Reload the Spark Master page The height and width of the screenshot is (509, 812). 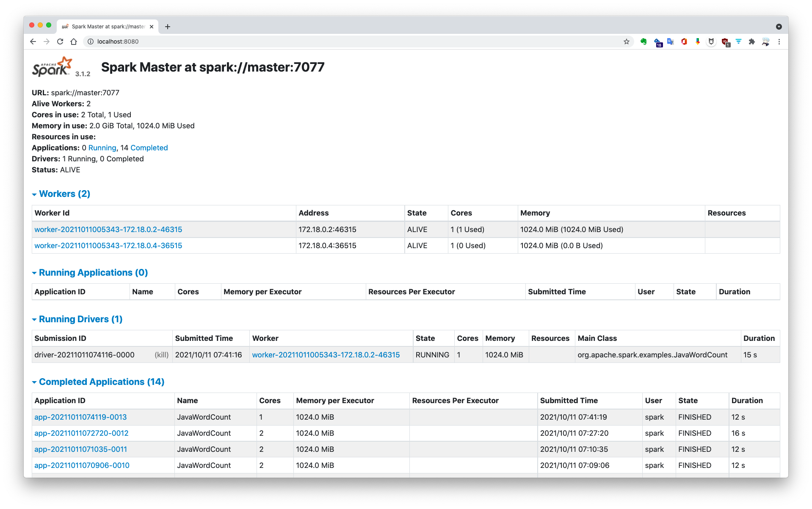click(60, 41)
